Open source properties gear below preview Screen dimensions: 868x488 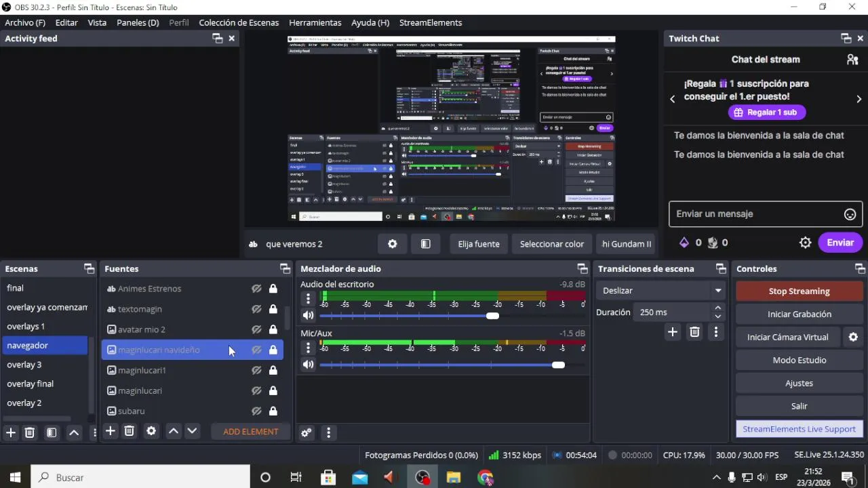(392, 244)
